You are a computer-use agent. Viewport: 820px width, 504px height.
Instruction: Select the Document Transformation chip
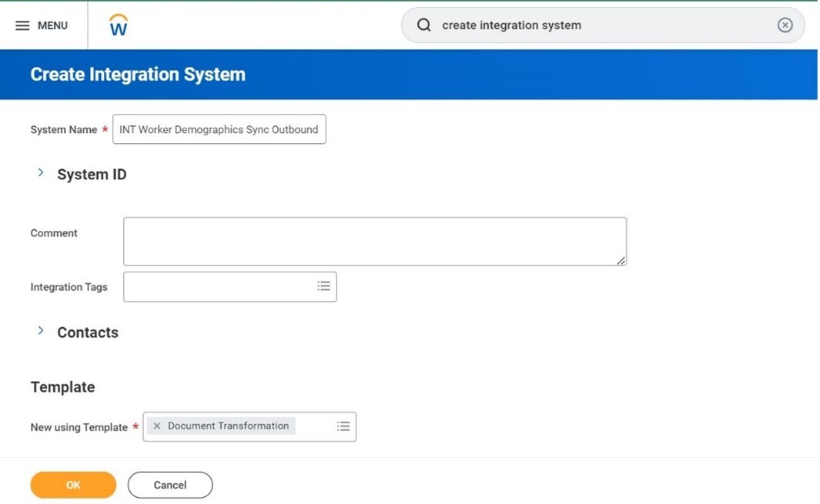point(228,426)
